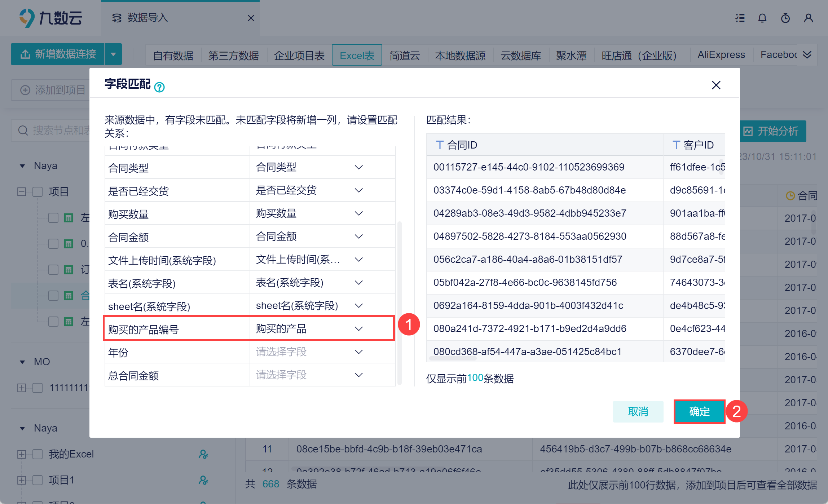Click the share-user icon next to 项目1
The height and width of the screenshot is (504, 828).
point(203,480)
